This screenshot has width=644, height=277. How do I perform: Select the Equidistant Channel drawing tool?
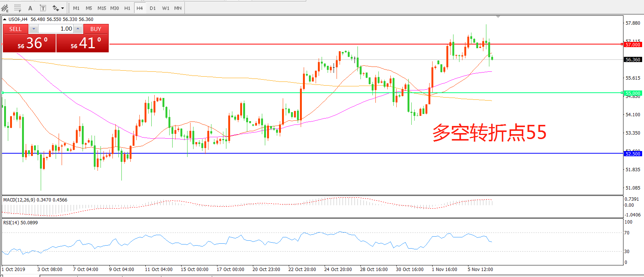(x=5, y=8)
